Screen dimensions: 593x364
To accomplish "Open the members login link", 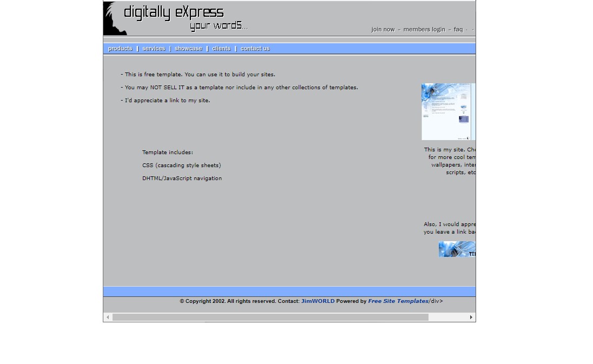I will (424, 30).
